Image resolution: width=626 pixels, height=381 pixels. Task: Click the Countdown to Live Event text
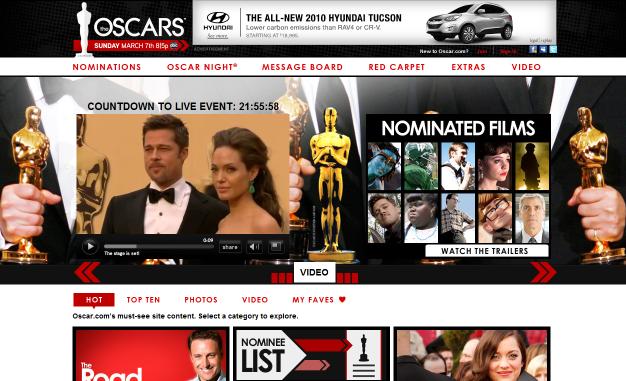click(183, 106)
